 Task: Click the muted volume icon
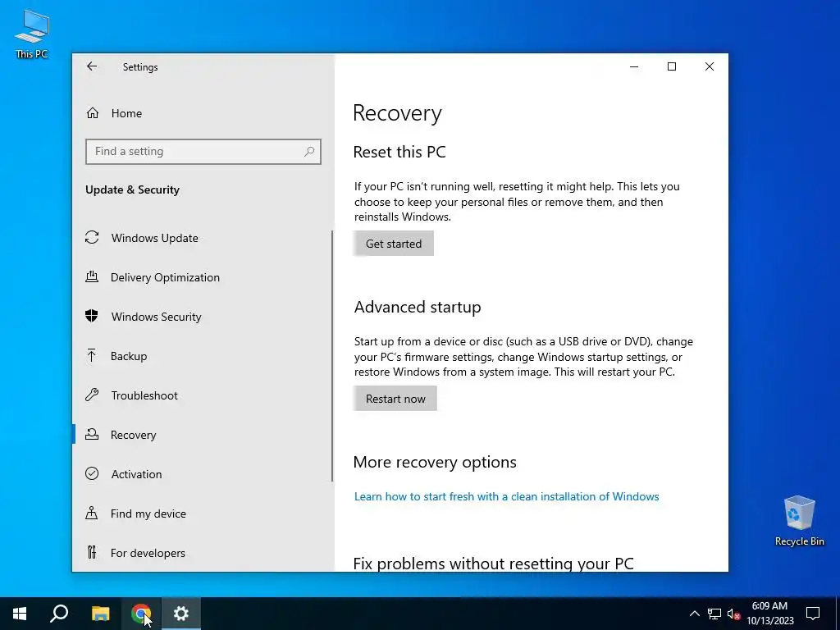coord(733,614)
